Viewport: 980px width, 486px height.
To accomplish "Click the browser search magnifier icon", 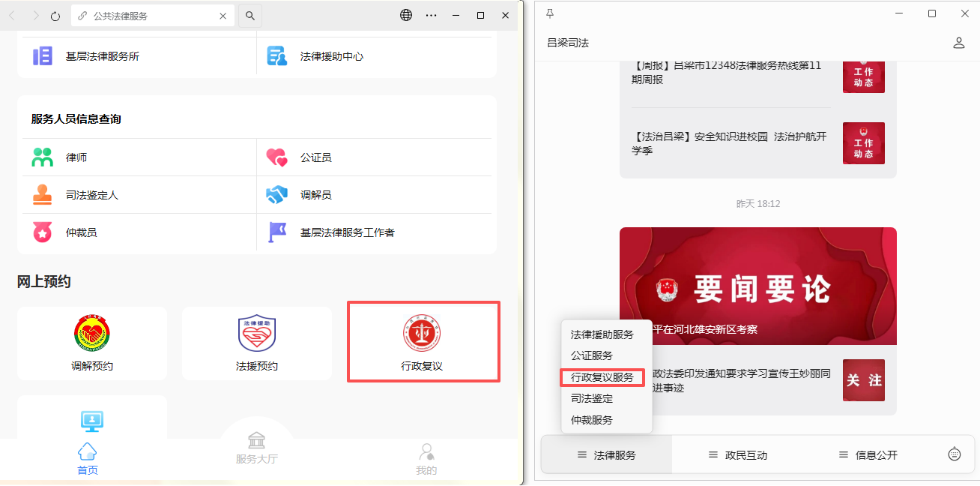I will tap(250, 16).
